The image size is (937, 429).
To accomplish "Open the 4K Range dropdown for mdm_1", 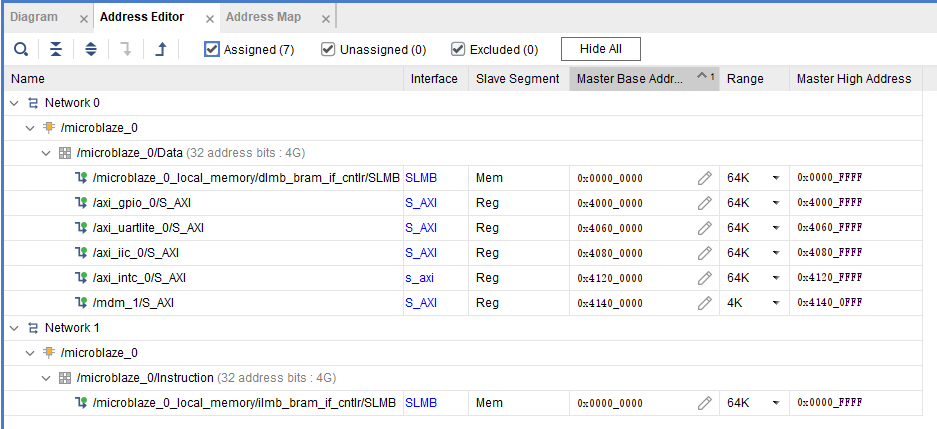I will click(x=776, y=304).
